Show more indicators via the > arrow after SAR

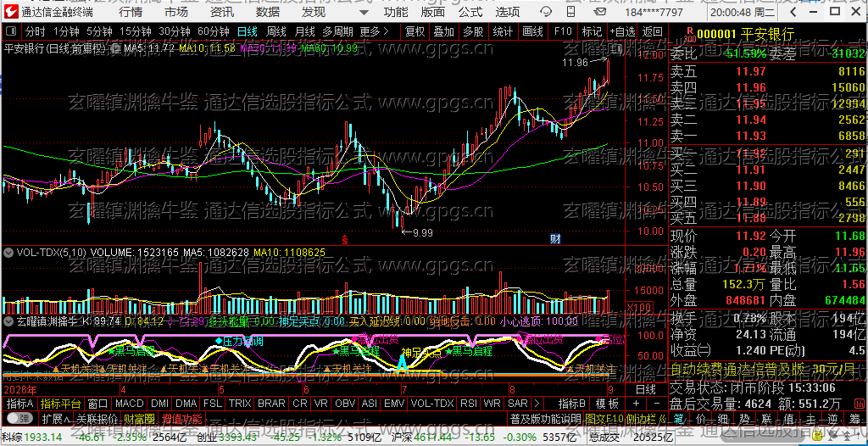click(536, 404)
